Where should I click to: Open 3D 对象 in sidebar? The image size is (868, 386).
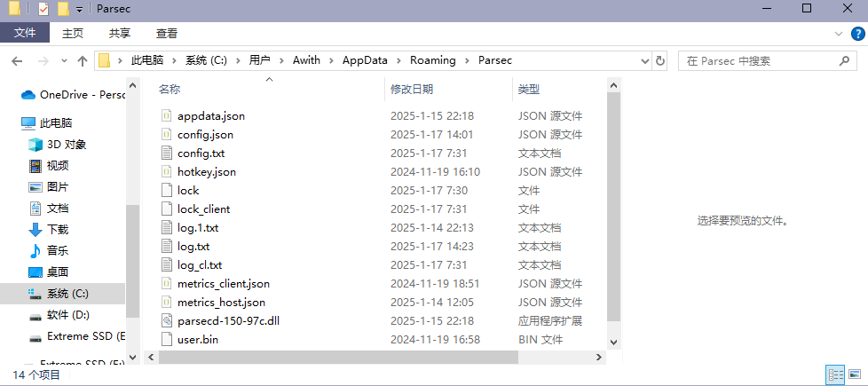[57, 145]
